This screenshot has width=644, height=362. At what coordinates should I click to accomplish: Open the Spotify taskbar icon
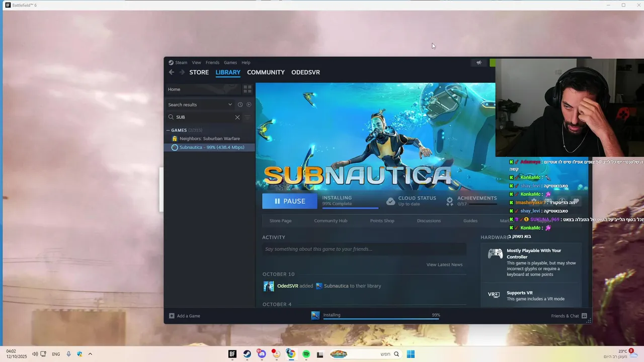(306, 354)
